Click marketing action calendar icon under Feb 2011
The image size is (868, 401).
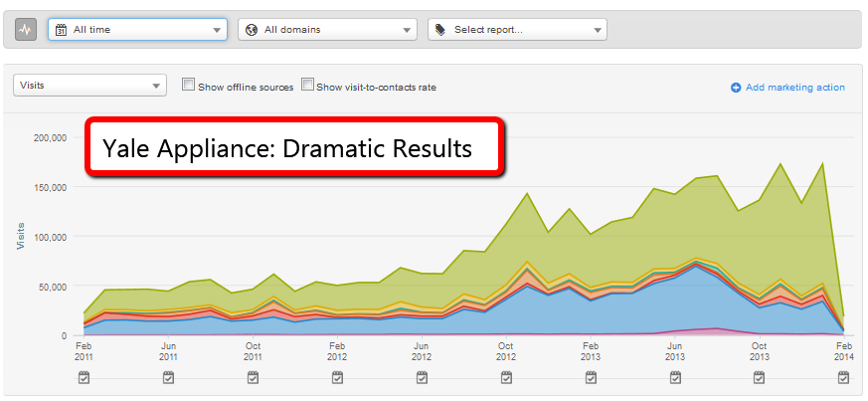coord(85,378)
